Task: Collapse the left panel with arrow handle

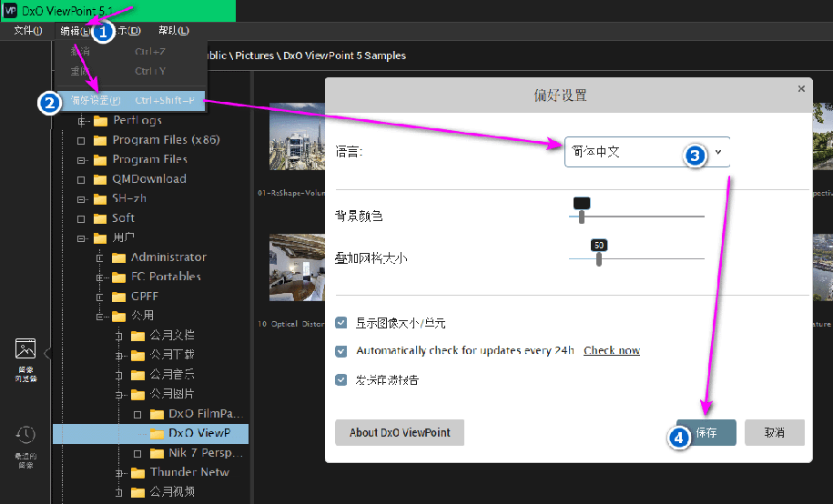Action: click(46, 353)
